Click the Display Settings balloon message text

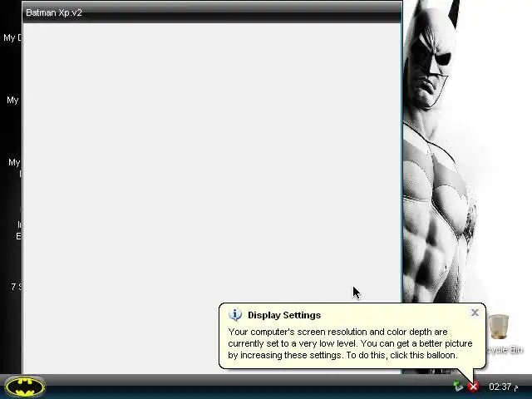(350, 343)
